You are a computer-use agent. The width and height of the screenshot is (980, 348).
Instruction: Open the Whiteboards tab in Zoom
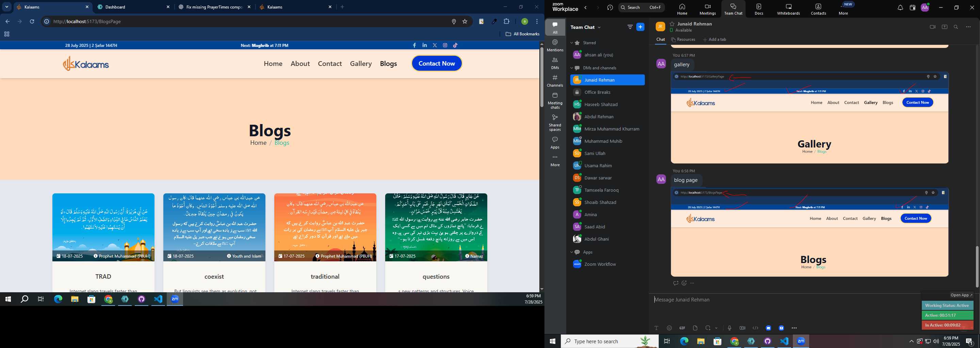coord(788,9)
